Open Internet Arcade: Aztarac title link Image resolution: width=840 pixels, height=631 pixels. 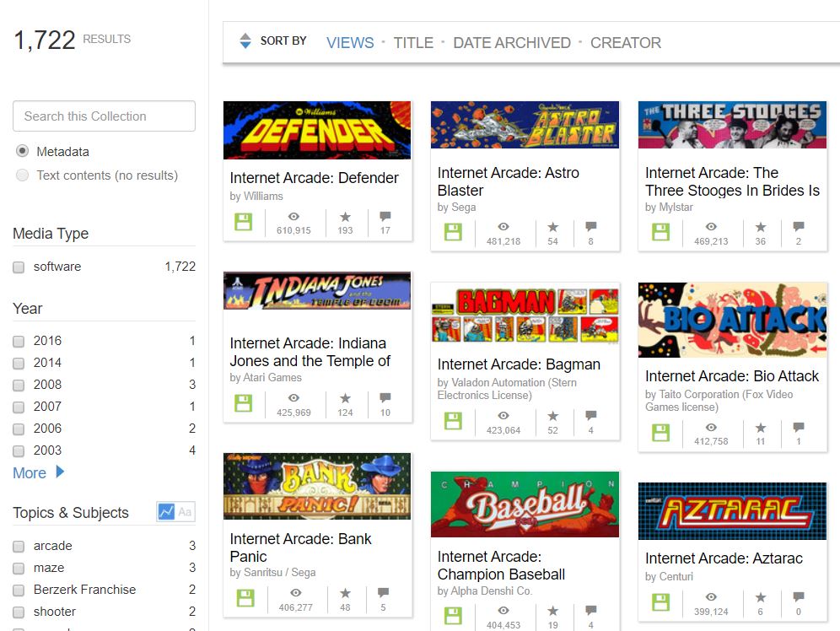pyautogui.click(x=724, y=558)
